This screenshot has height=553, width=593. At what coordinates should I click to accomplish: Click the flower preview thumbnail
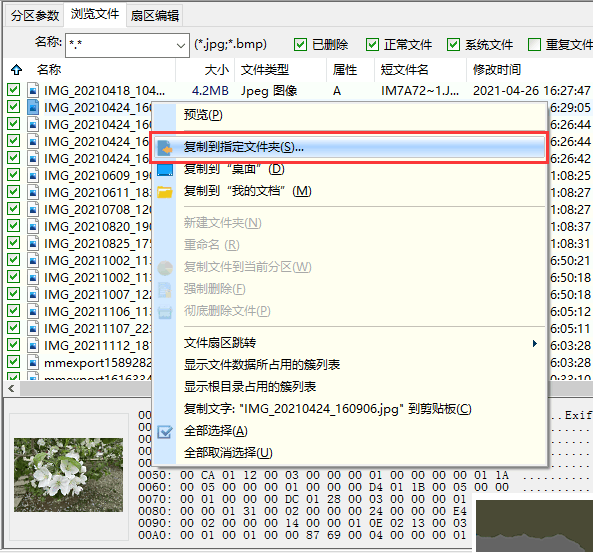point(68,475)
